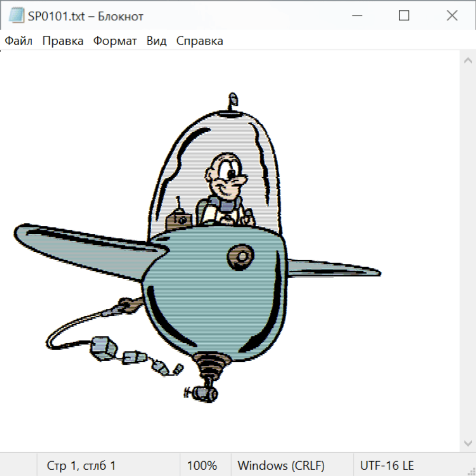
Task: Click the scroll down arrow
Action: (468, 443)
